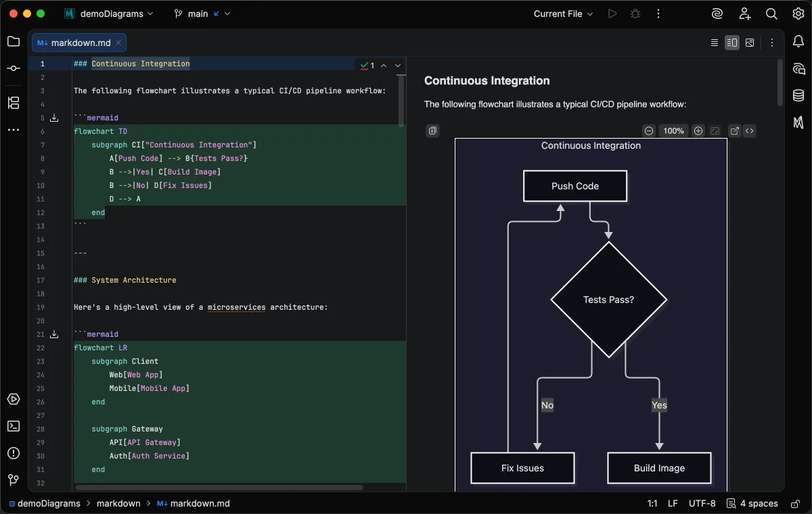
Task: Click the underlined word "microservices"
Action: click(x=236, y=307)
